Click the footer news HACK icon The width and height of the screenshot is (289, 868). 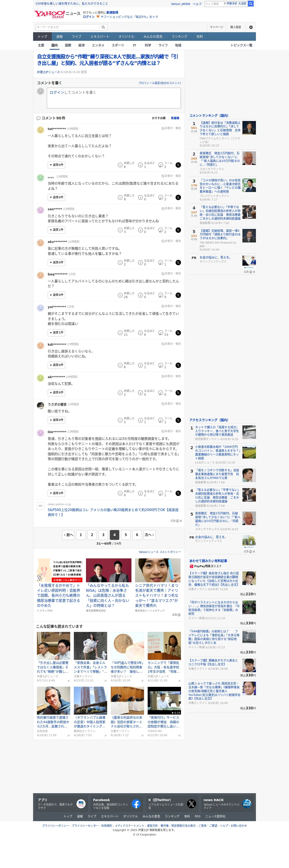(x=247, y=804)
